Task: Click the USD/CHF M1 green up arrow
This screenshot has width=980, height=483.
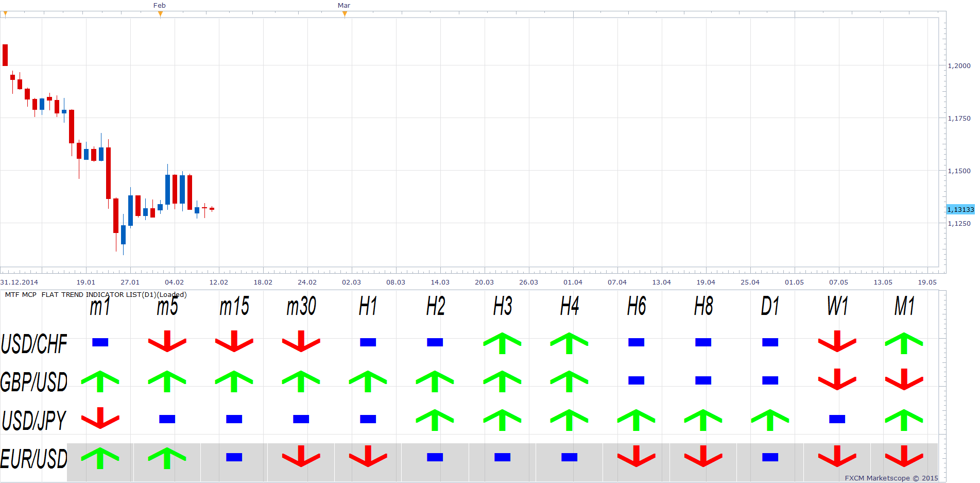Action: (904, 343)
